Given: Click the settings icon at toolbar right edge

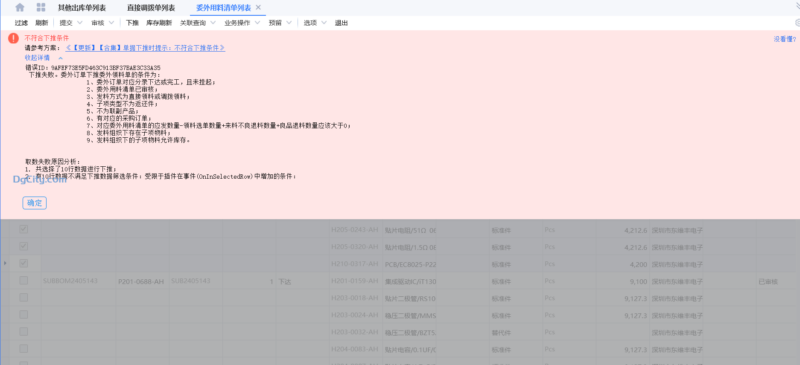Looking at the screenshot, I should pos(797,23).
